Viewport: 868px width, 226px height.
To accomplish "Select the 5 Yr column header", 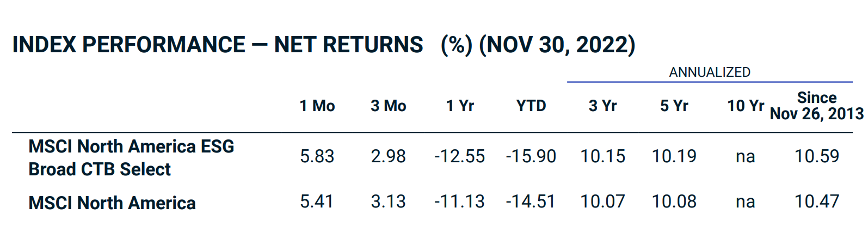I will tap(674, 106).
